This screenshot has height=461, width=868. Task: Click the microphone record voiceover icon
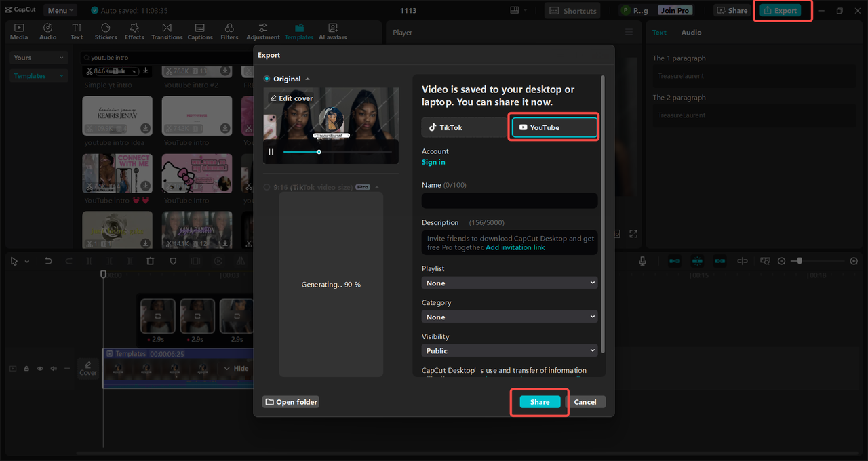click(642, 261)
